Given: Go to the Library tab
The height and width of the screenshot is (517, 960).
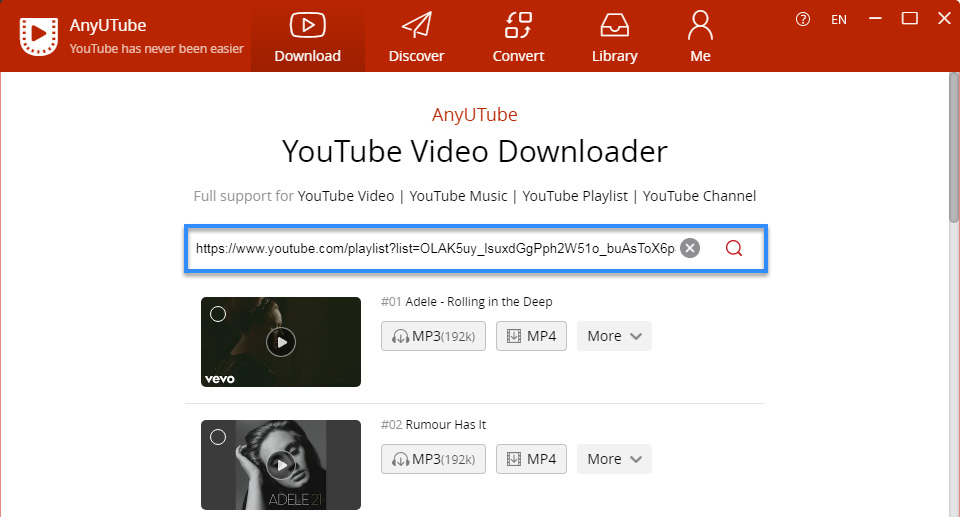Looking at the screenshot, I should tap(614, 36).
